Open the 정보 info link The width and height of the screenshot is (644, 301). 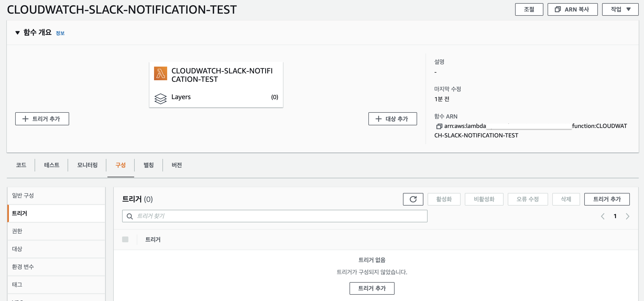click(60, 33)
